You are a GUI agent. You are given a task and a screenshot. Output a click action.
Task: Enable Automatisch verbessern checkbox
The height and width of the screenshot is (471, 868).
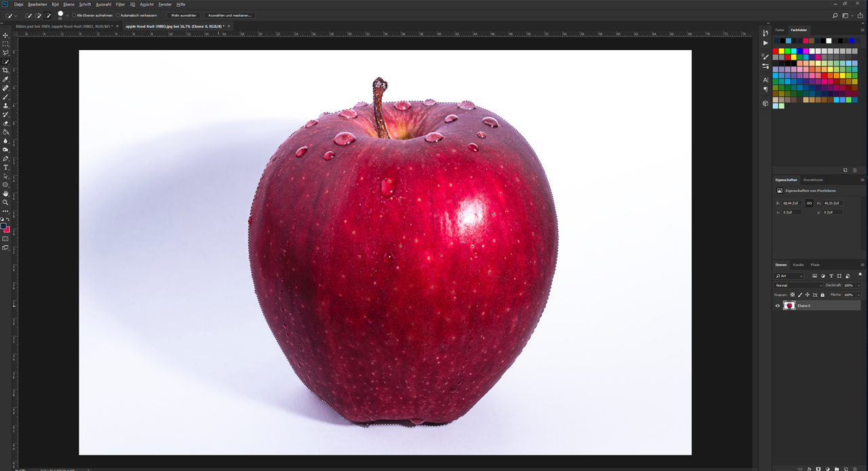[x=117, y=15]
